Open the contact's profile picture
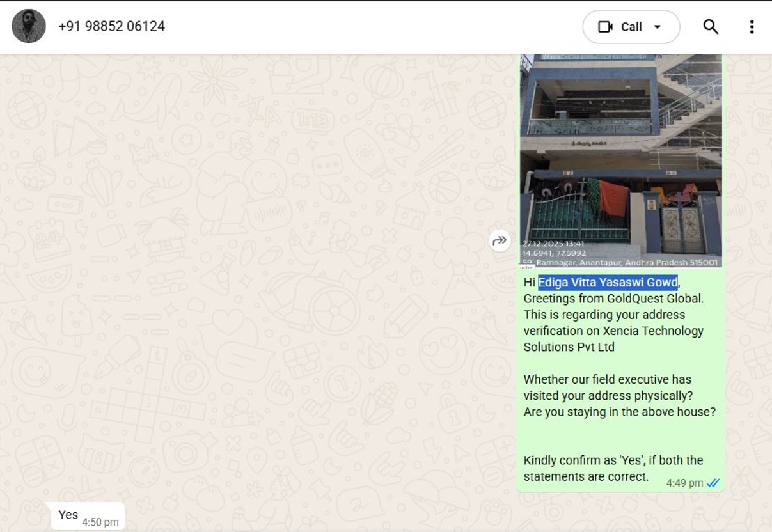Screen dimensions: 772x532 [x=29, y=26]
